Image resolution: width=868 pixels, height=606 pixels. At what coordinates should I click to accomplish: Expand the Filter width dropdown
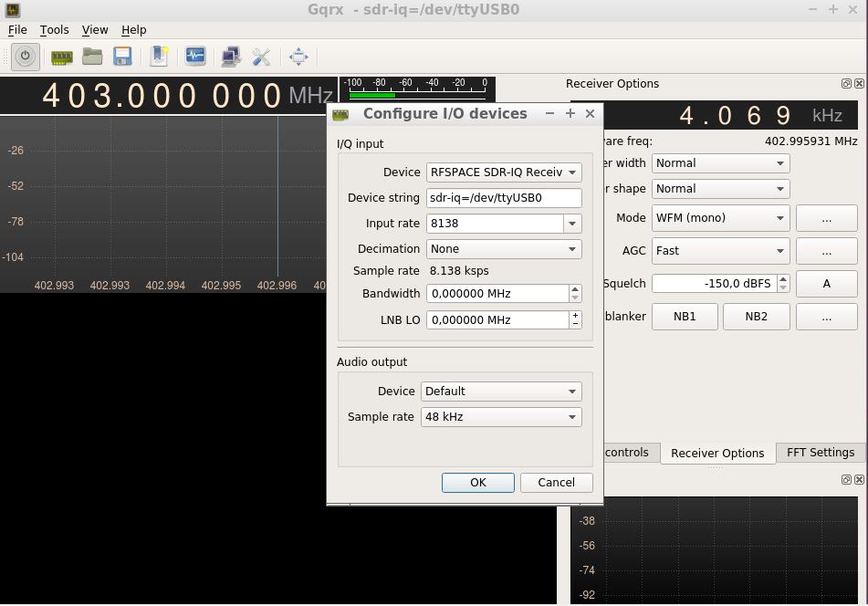(x=720, y=163)
